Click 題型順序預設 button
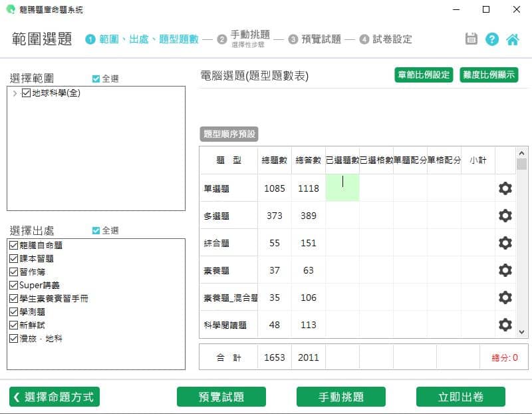Image resolution: width=532 pixels, height=414 pixels. 229,134
